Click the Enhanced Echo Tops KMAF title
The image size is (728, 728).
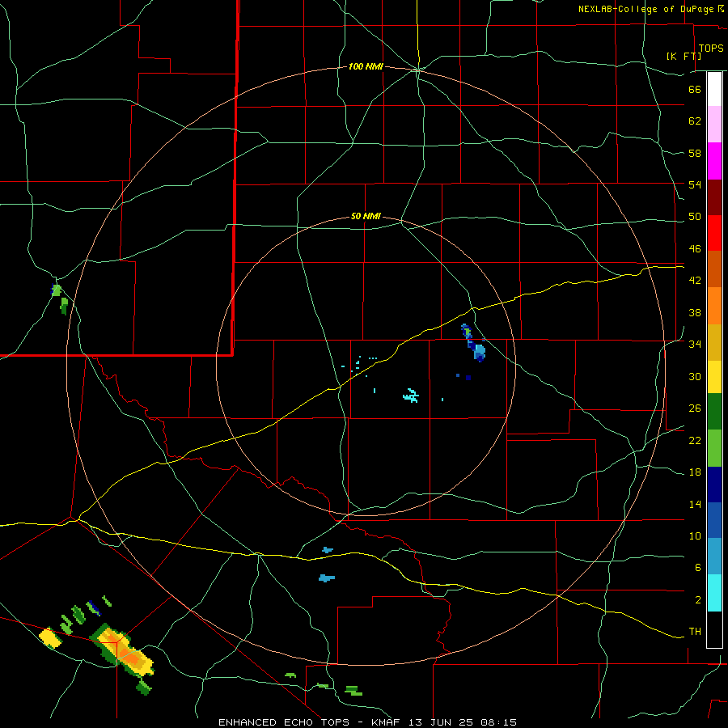click(367, 722)
